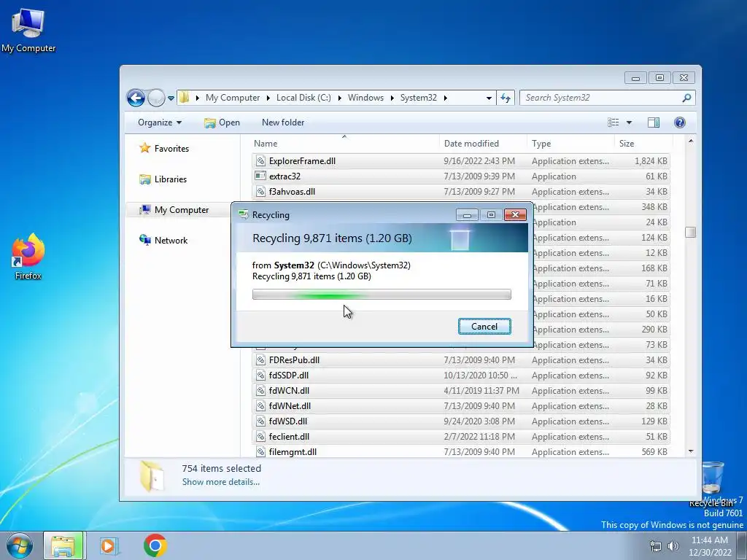Expand more view options arrow
This screenshot has width=747, height=560.
629,122
